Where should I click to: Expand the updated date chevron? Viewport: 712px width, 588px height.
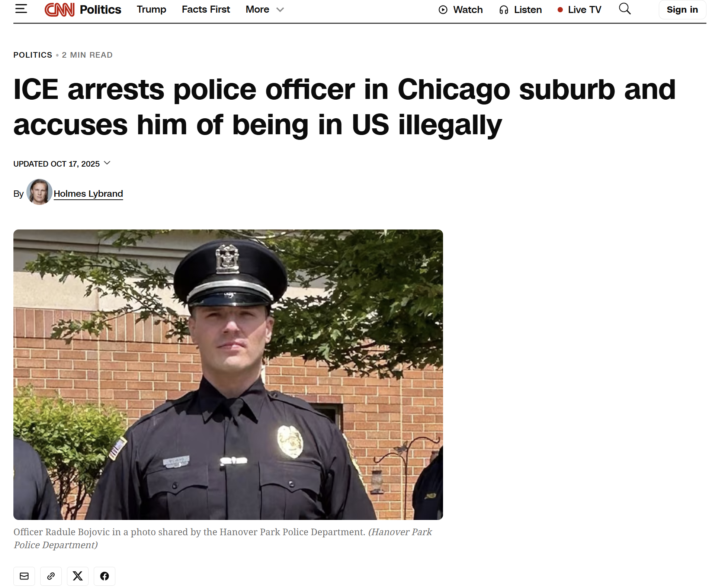click(x=107, y=163)
